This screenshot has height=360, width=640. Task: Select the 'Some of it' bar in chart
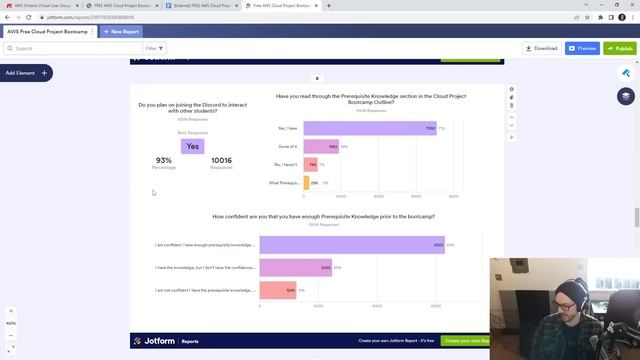[321, 147]
